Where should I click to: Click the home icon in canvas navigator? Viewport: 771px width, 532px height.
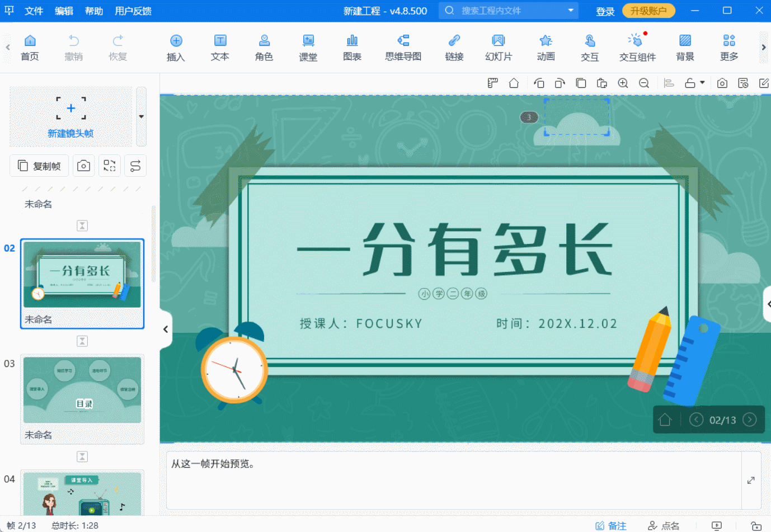pos(665,420)
